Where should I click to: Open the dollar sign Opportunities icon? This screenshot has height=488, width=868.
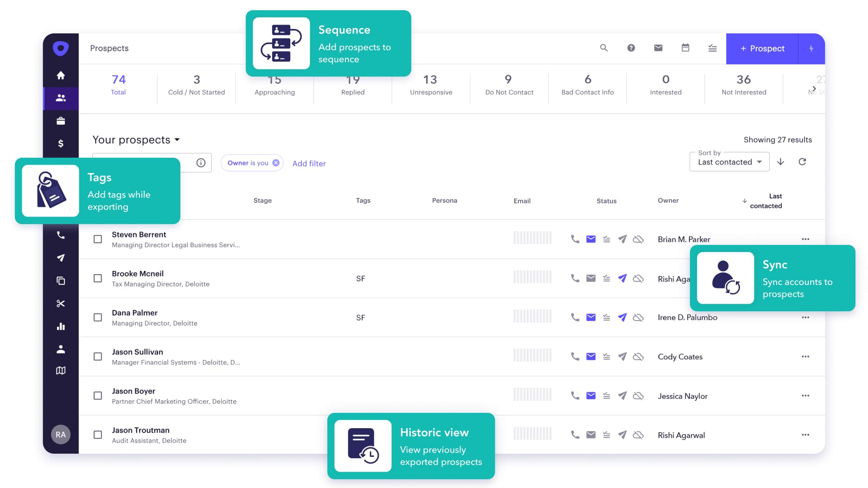[61, 143]
